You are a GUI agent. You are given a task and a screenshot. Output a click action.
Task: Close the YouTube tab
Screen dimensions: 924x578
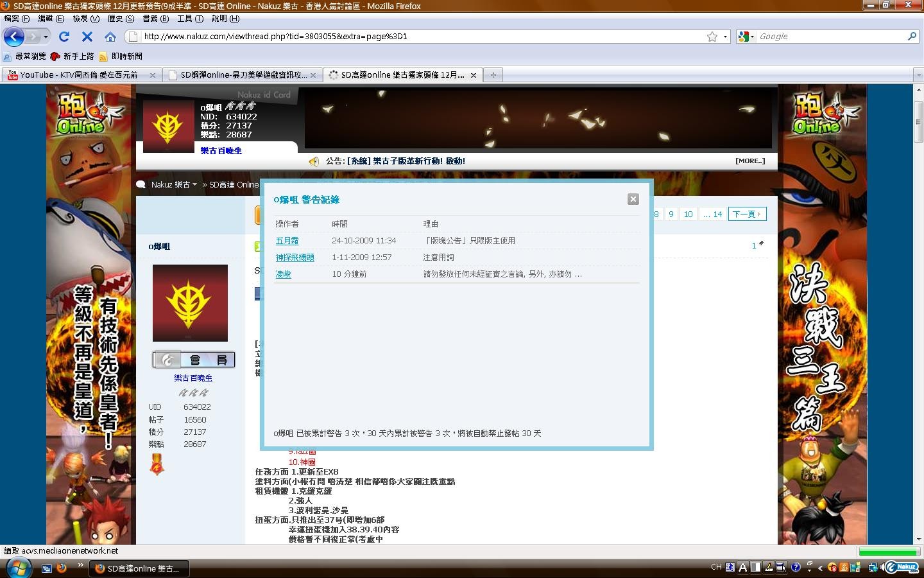pyautogui.click(x=153, y=75)
